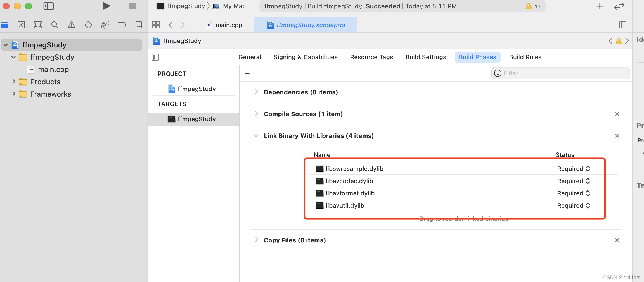Open the Report navigator list icon
This screenshot has width=644, height=282.
pos(139,25)
